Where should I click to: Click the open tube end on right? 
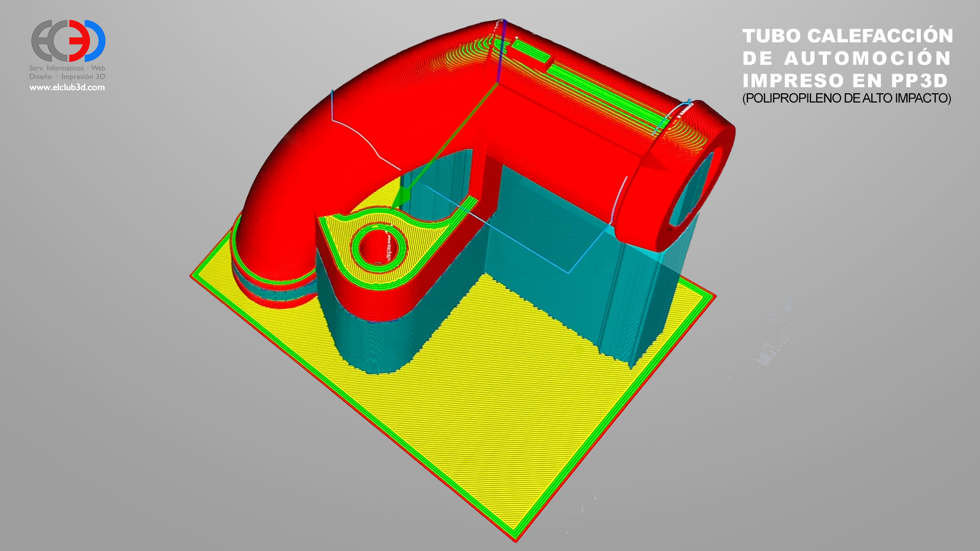693,190
